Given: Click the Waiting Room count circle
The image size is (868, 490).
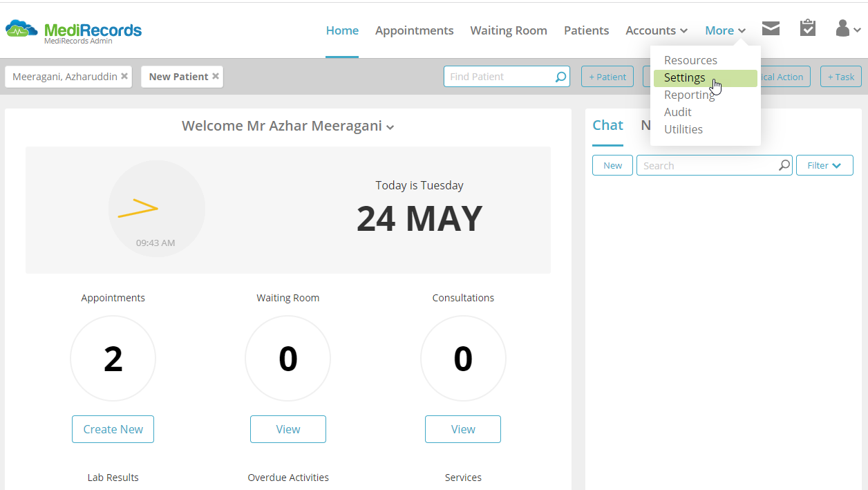Looking at the screenshot, I should (288, 359).
